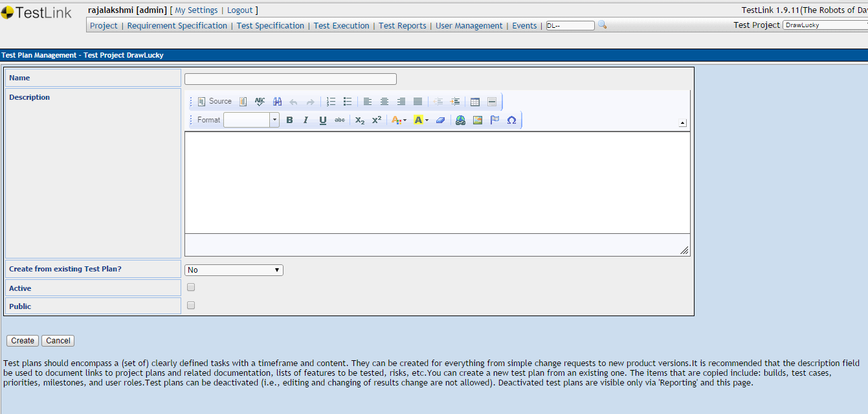
Task: Insert a numbered list in the description
Action: [x=331, y=101]
